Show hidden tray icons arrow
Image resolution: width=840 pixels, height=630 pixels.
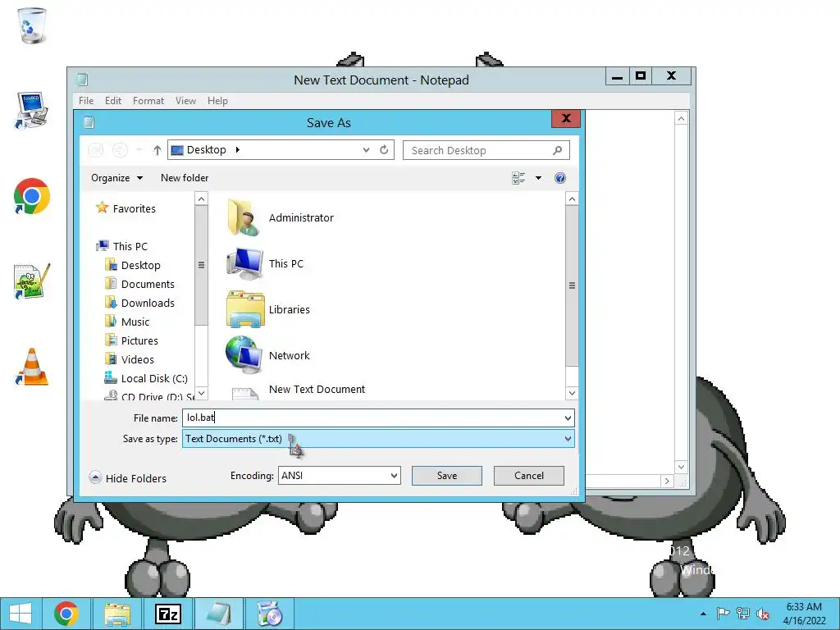[x=703, y=614]
